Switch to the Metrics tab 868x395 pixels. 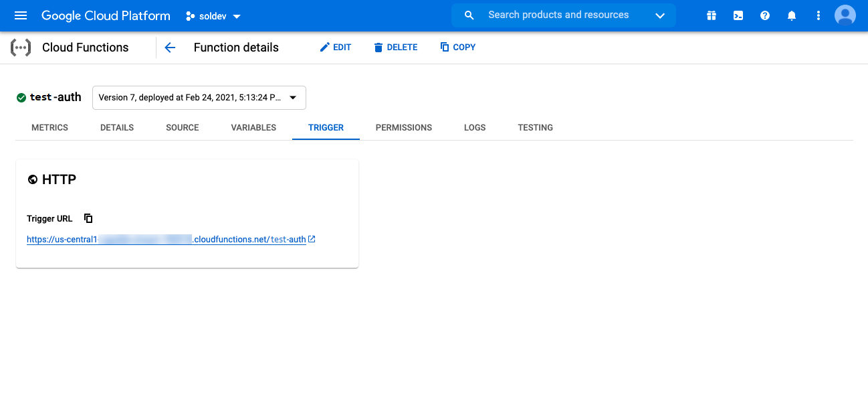pos(50,127)
